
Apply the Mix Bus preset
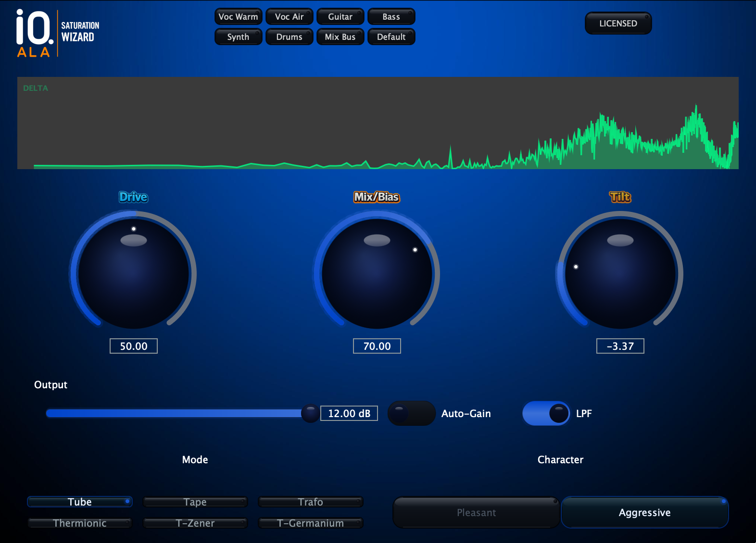pyautogui.click(x=340, y=37)
